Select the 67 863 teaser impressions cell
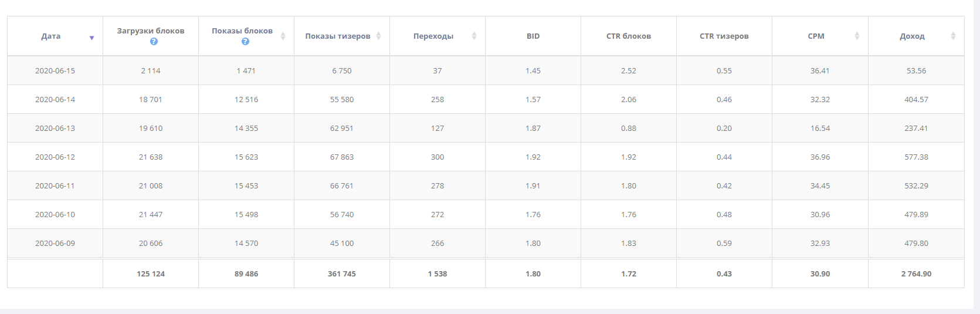Screen dimensions: 980x314 click(x=342, y=157)
